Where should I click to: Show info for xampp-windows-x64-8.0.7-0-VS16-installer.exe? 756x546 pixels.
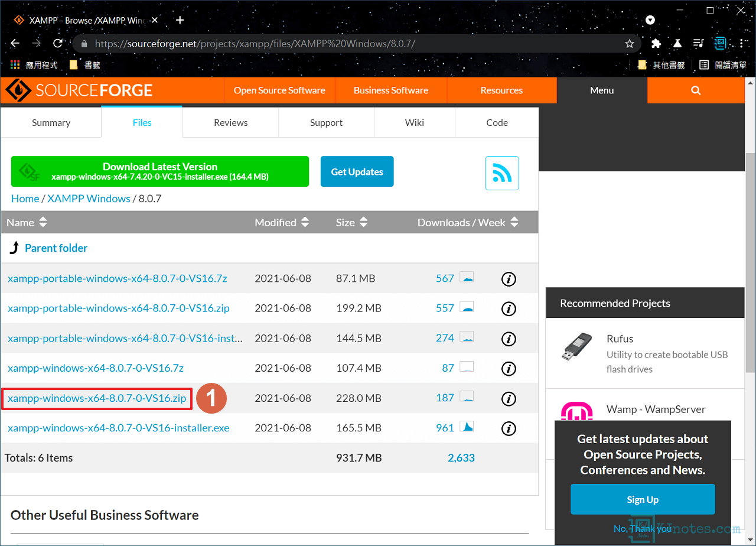(509, 428)
